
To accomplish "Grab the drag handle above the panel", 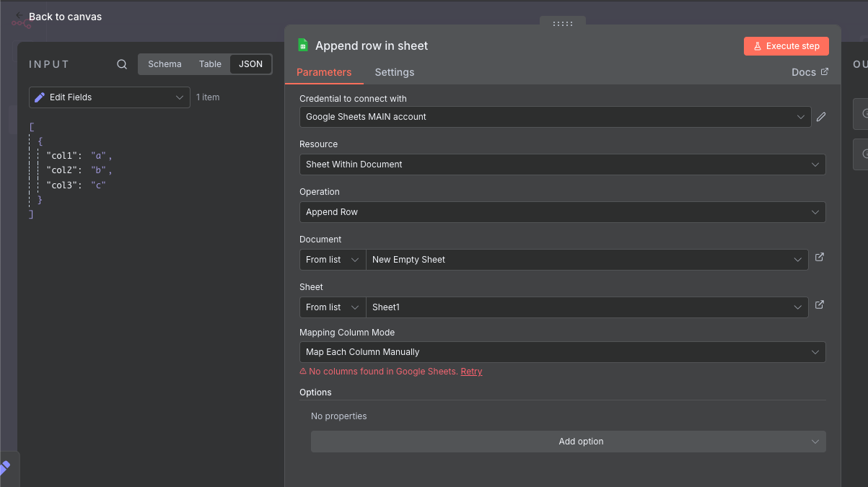I will click(562, 23).
